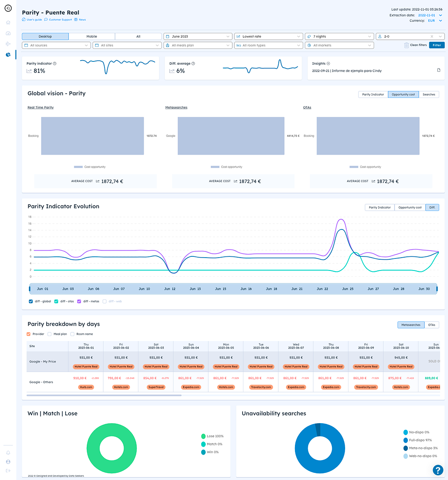Click the company logo in the sidebar
Image resolution: width=448 pixels, height=480 pixels.
(x=8, y=8)
